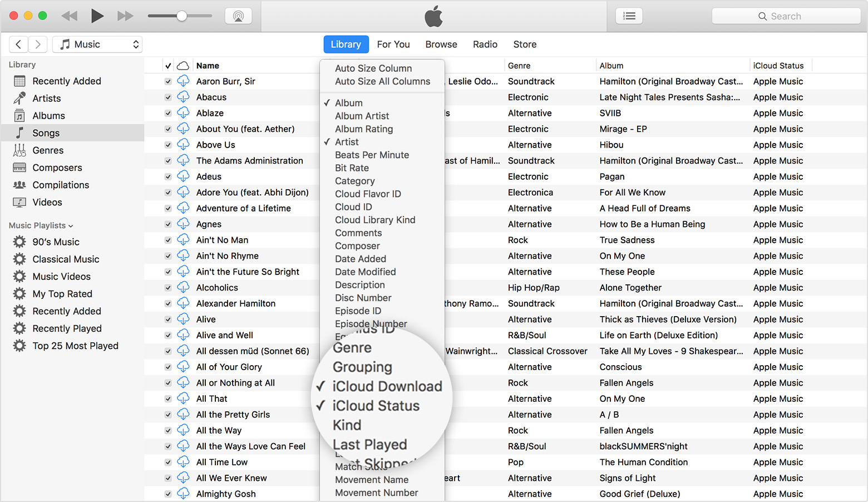Click the Play button

tap(97, 16)
